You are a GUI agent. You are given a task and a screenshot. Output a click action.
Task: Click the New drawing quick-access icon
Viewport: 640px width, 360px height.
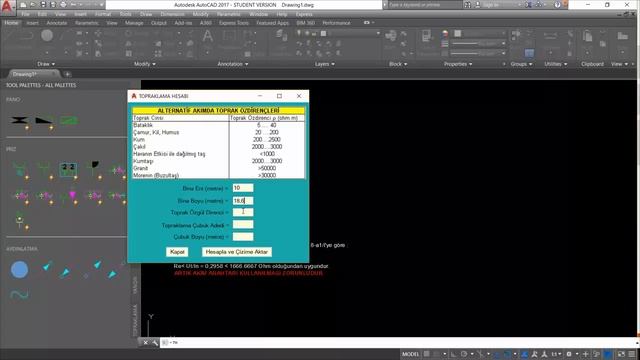tap(24, 5)
